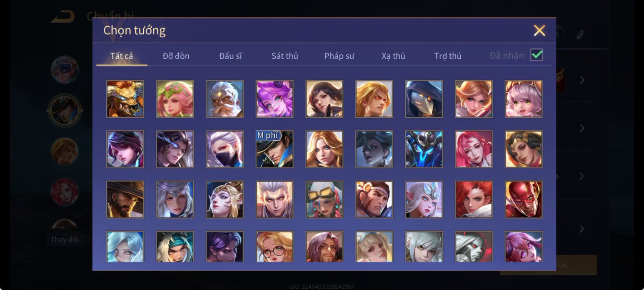Click the "Thay đổi" button
The image size is (644, 290).
pyautogui.click(x=65, y=240)
